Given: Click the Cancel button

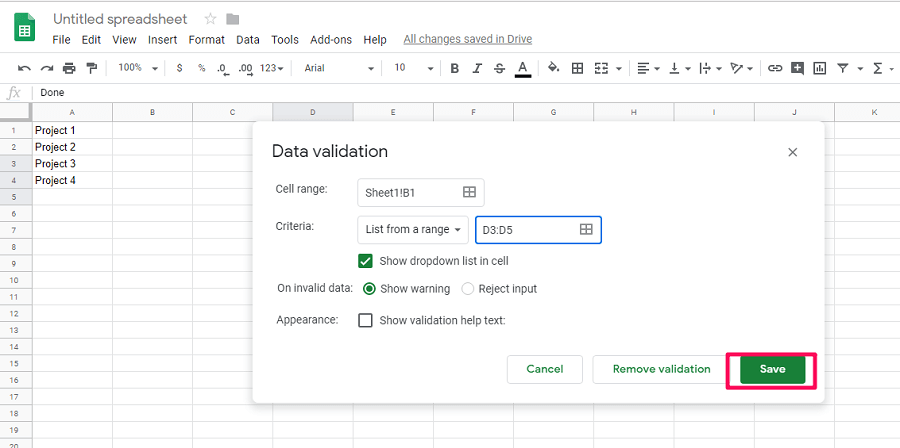Looking at the screenshot, I should (x=545, y=369).
